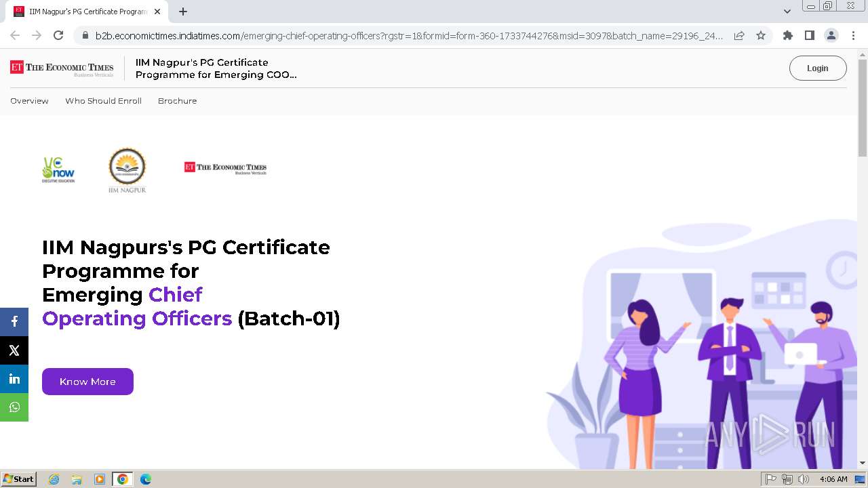The height and width of the screenshot is (488, 868).
Task: Share page via LinkedIn sidebar icon
Action: 14,379
